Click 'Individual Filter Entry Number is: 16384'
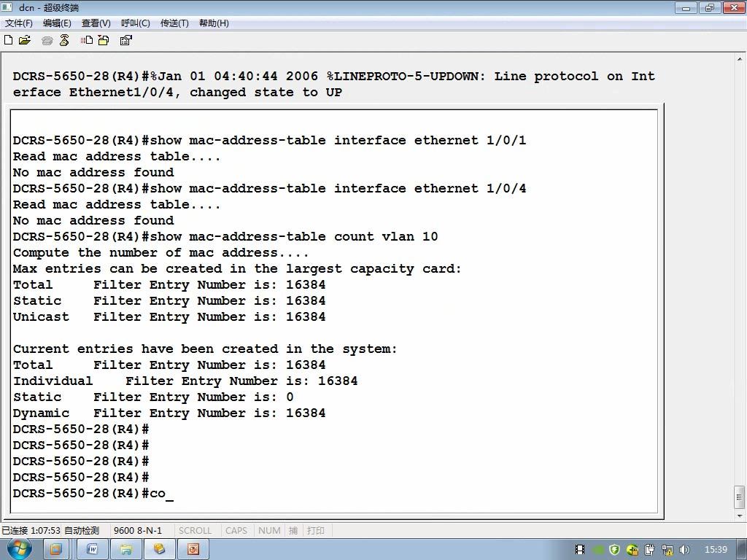747x560 pixels. pos(185,381)
